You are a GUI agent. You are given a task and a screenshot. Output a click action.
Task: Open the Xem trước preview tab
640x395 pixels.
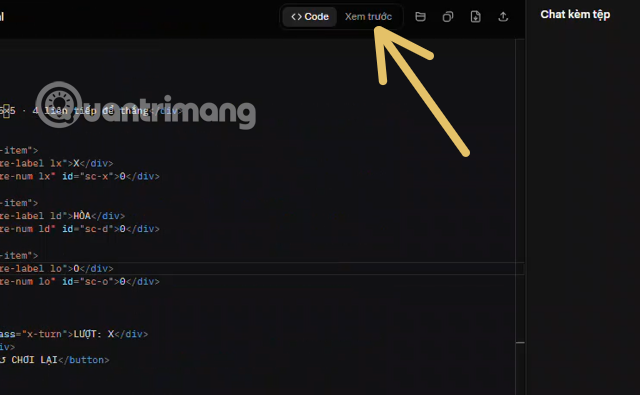point(368,17)
